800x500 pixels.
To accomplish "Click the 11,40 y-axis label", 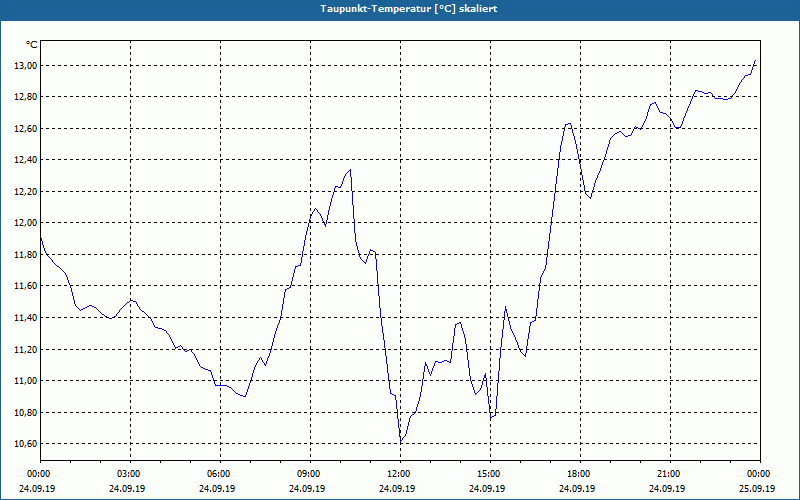I will pyautogui.click(x=25, y=318).
